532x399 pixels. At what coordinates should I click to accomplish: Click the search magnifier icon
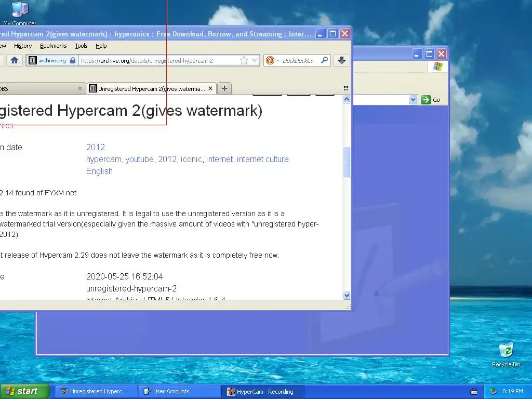click(x=324, y=60)
